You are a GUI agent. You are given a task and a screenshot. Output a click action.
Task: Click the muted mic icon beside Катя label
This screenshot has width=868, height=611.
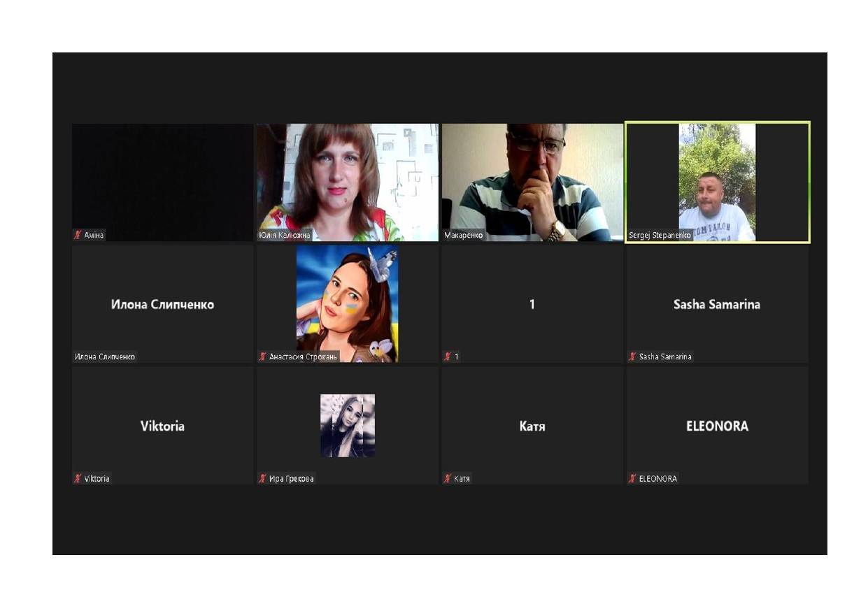point(448,479)
